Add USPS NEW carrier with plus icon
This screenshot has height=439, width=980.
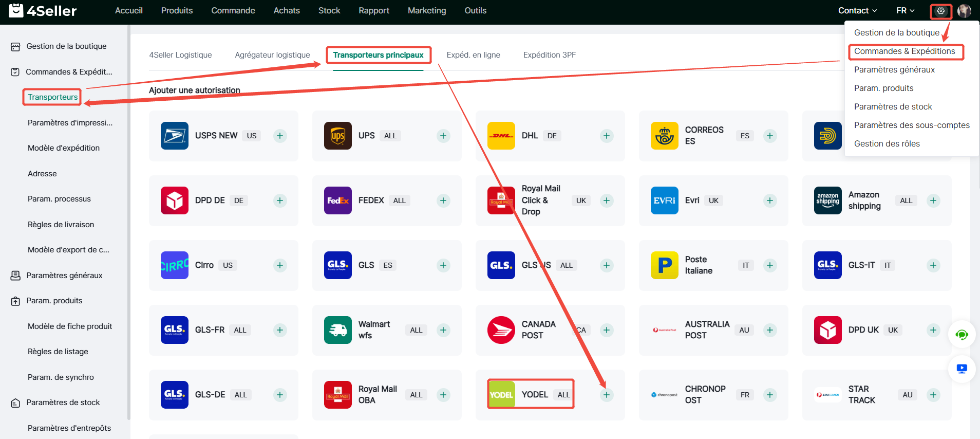pos(280,136)
